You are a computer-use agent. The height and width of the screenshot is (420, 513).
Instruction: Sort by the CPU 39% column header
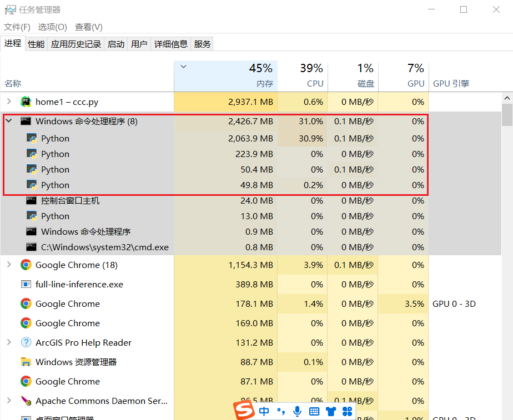point(303,76)
